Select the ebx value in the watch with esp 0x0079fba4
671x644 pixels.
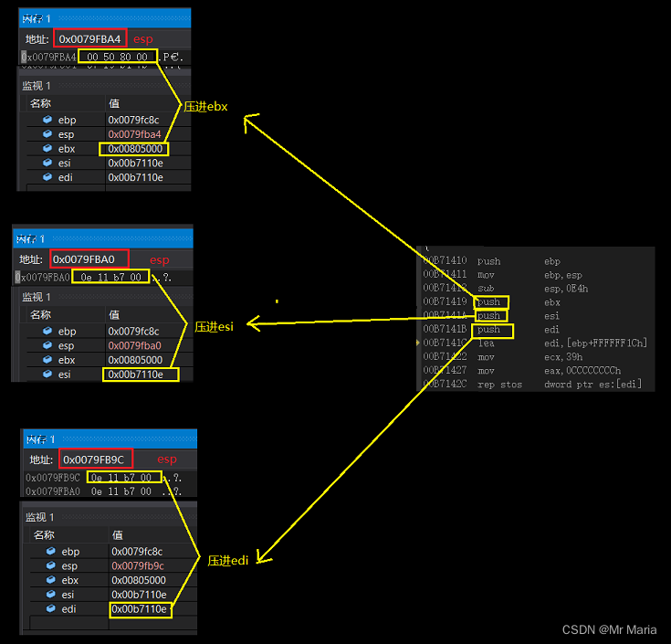(x=135, y=149)
